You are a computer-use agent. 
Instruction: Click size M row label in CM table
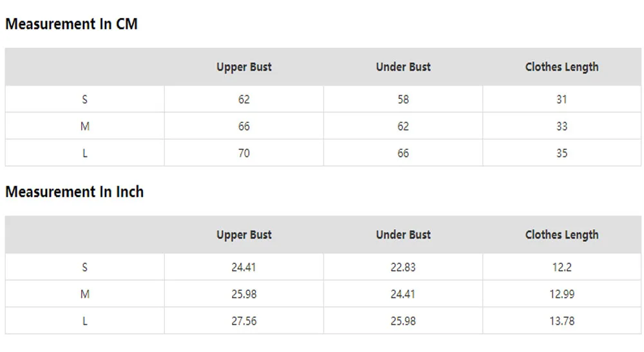click(x=84, y=126)
